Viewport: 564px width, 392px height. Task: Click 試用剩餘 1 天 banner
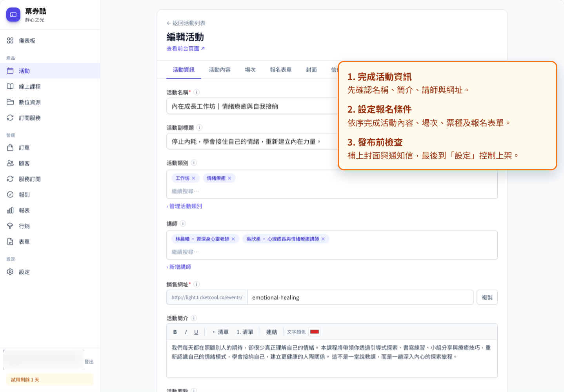(x=50, y=380)
